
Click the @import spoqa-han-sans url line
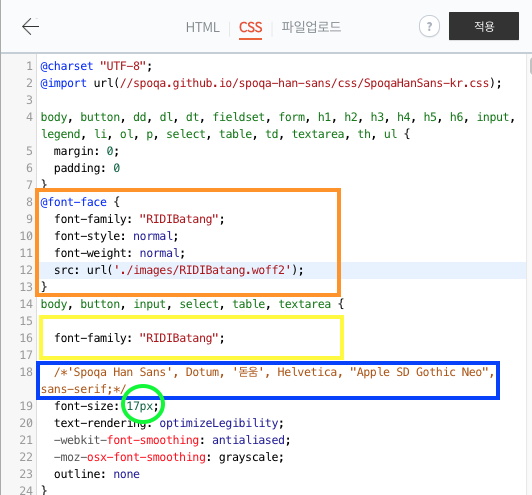click(271, 83)
